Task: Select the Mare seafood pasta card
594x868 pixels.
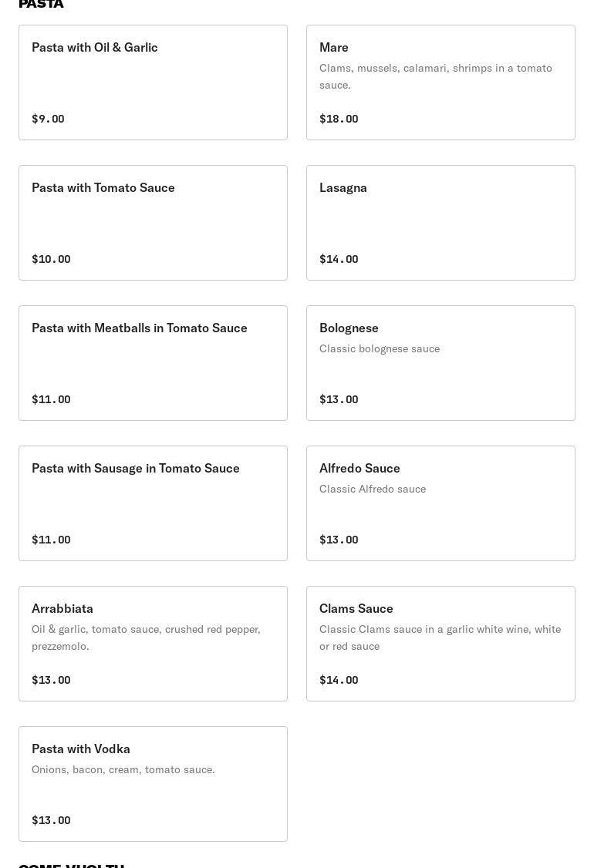Action: click(440, 82)
